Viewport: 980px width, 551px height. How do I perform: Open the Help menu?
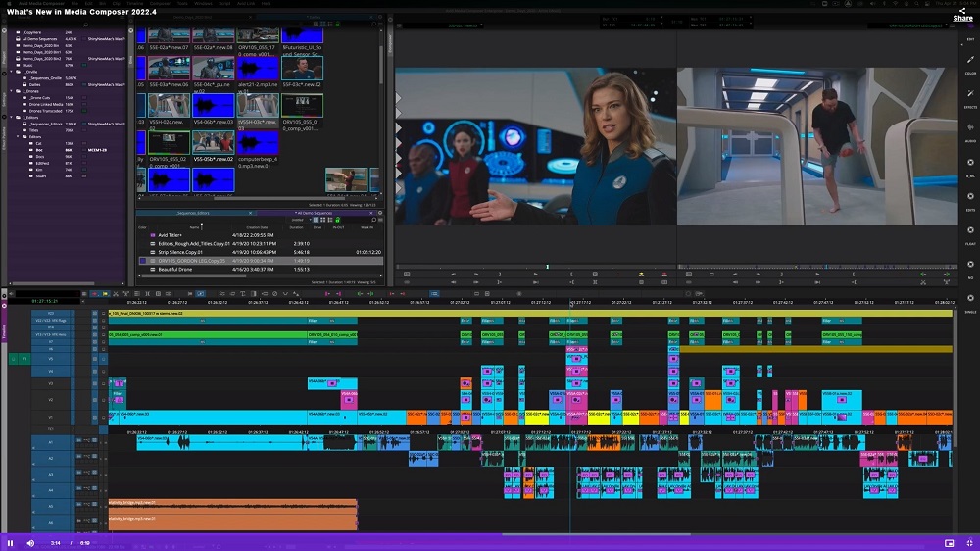[x=266, y=3]
